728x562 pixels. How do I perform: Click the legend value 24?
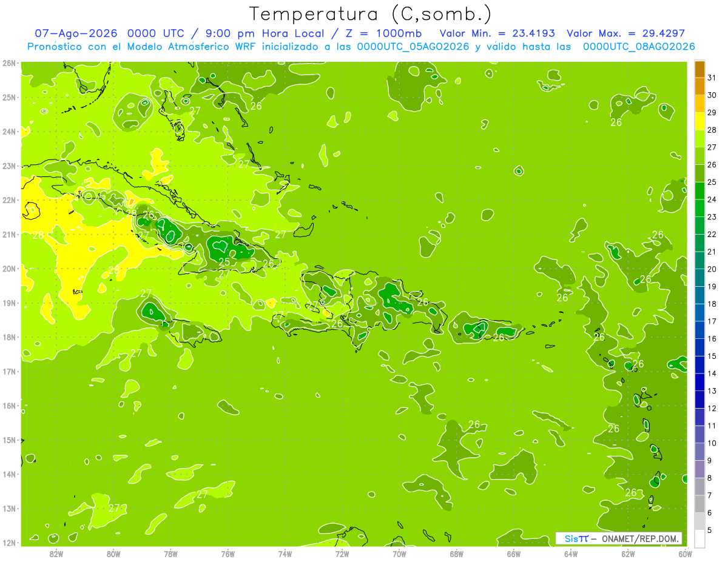click(x=712, y=199)
